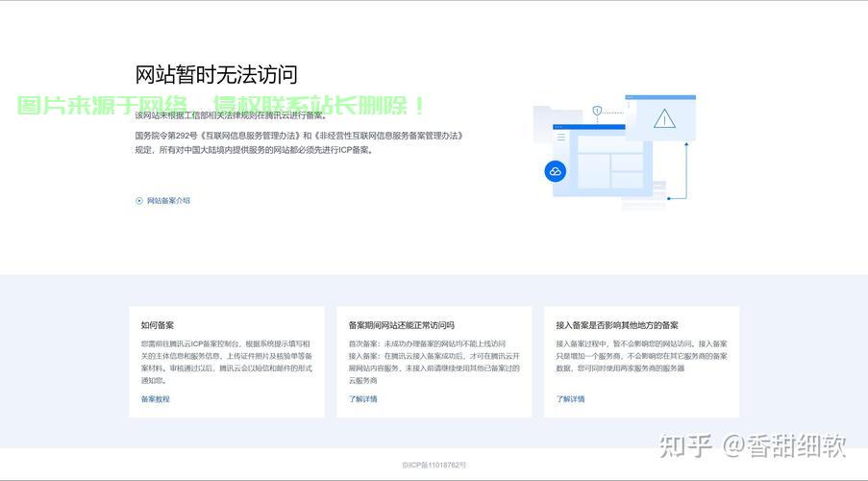The image size is (868, 481).
Task: Click the line 该网站未根据工信部相关法律规则
Action: pos(232,115)
